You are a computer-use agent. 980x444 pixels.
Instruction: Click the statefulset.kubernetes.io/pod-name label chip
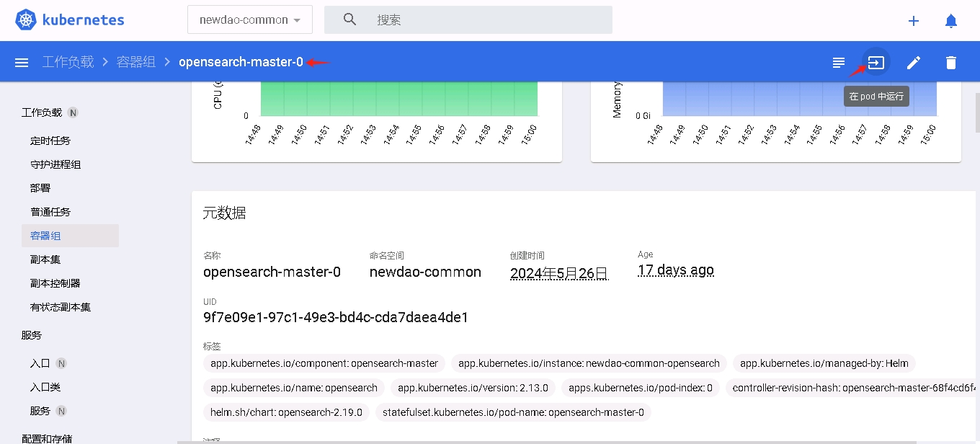pos(514,412)
